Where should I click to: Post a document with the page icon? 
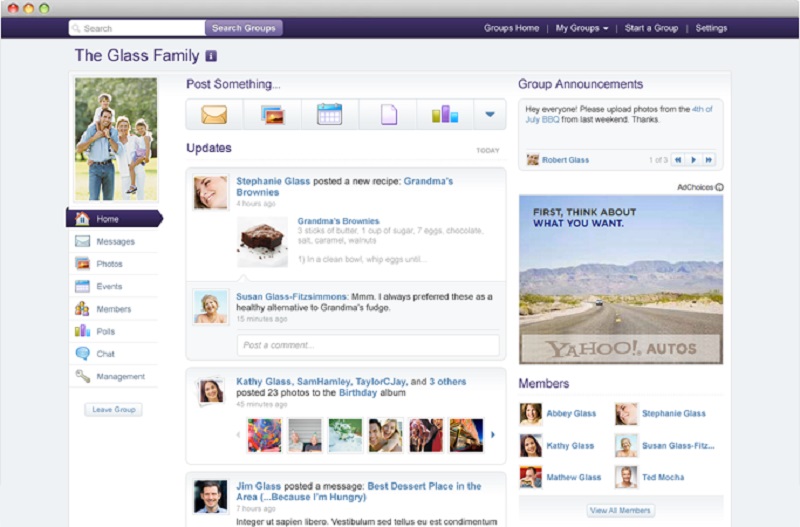pyautogui.click(x=388, y=115)
